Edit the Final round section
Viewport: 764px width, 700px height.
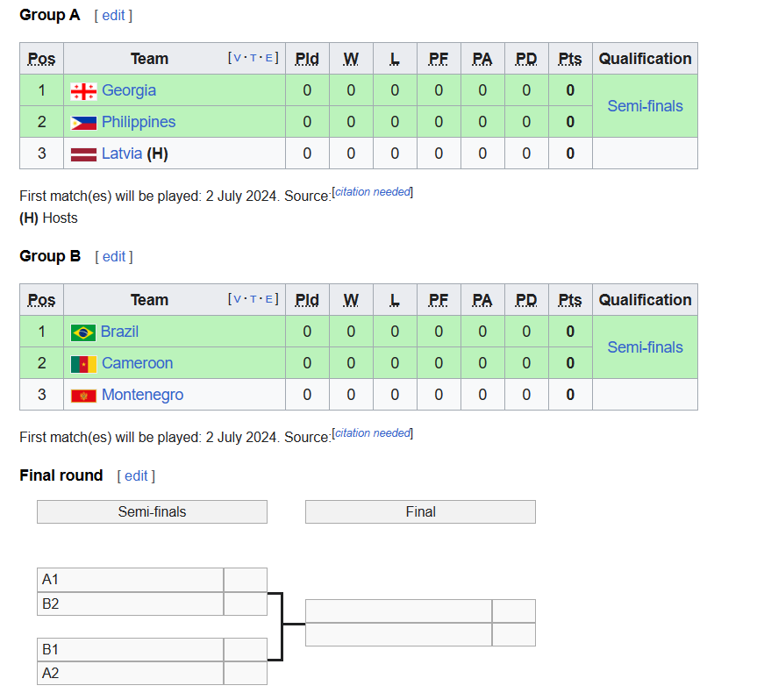click(136, 475)
